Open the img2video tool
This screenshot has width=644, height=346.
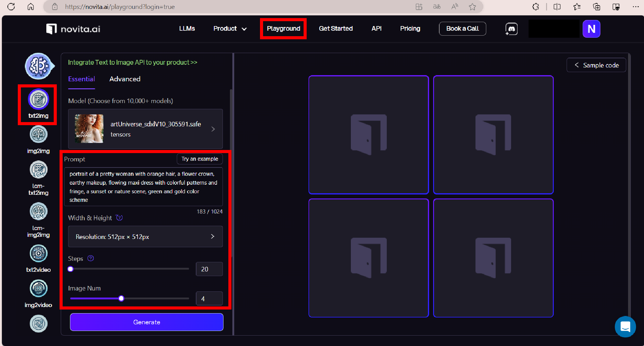tap(38, 289)
